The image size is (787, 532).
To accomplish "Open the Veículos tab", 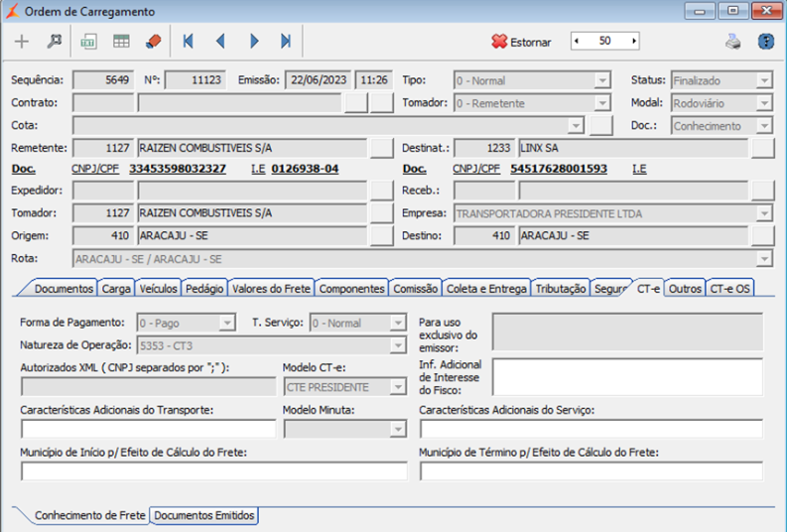I will click(x=158, y=289).
